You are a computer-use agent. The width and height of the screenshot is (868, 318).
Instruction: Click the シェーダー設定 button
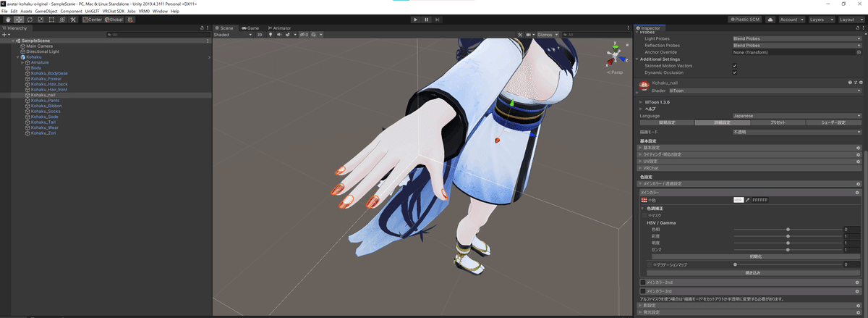click(x=833, y=123)
